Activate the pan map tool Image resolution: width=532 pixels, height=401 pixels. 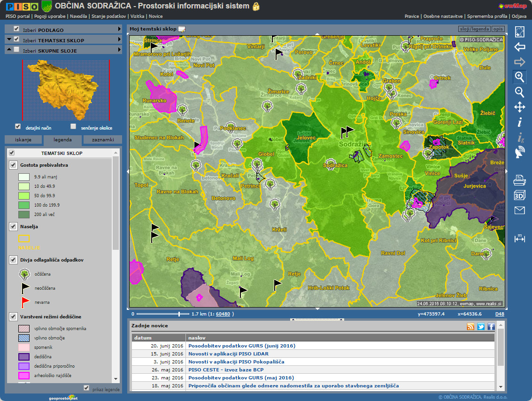pos(519,107)
